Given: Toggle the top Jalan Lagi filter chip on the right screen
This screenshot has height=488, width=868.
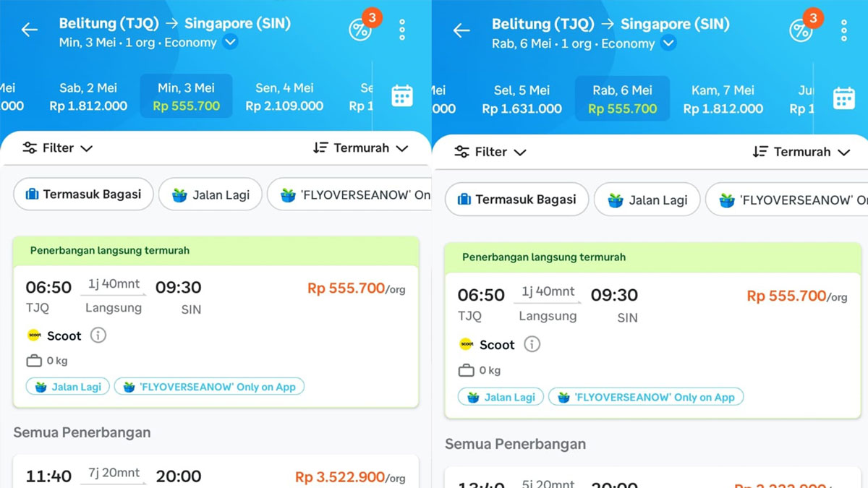Looking at the screenshot, I should pos(647,200).
